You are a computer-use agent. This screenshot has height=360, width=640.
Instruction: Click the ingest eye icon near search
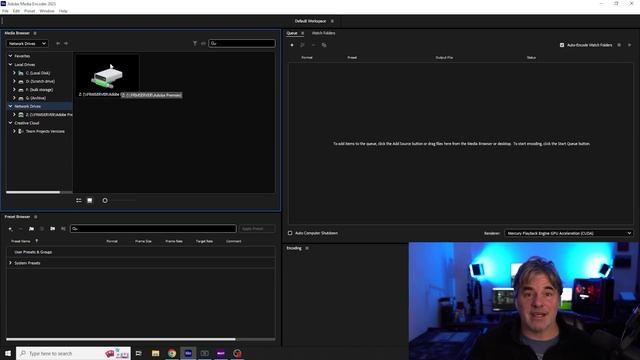click(203, 43)
